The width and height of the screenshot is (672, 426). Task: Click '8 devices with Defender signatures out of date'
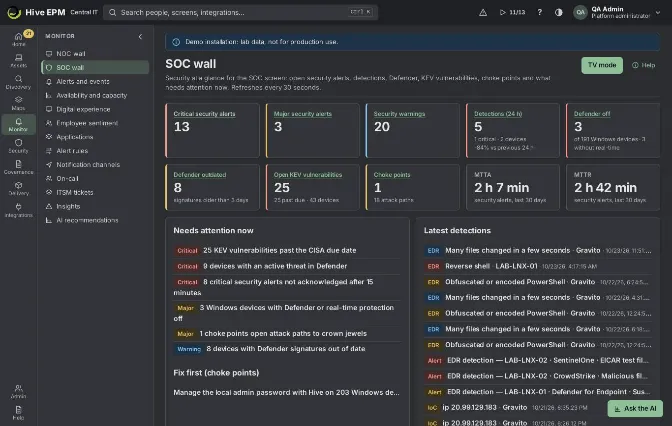click(x=285, y=349)
